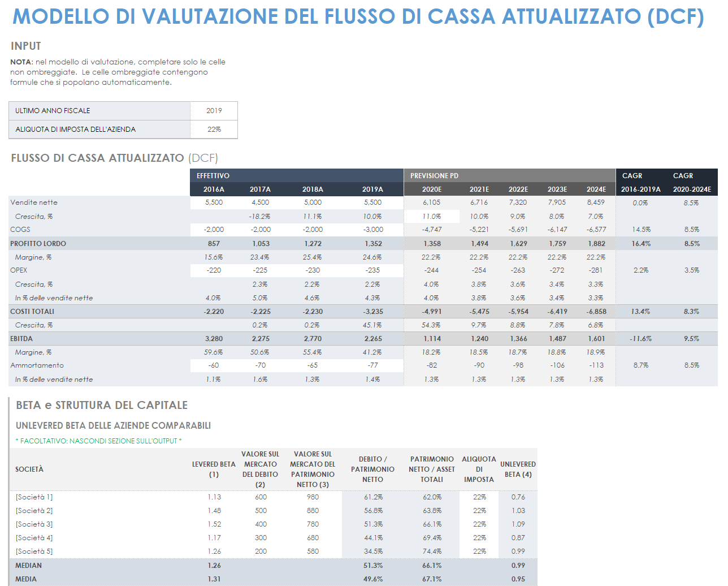Click the LEVERED BETA (1) column header
The image size is (728, 586).
point(214,469)
